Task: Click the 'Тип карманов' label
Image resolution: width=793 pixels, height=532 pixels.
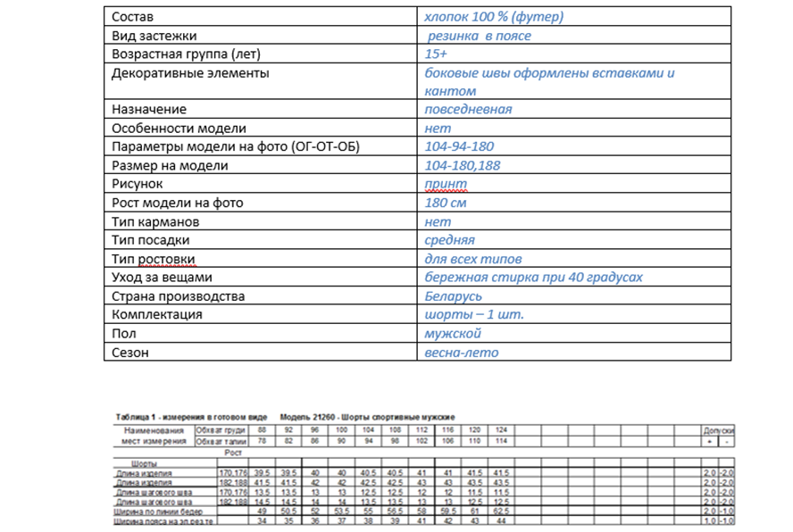Action: [155, 221]
